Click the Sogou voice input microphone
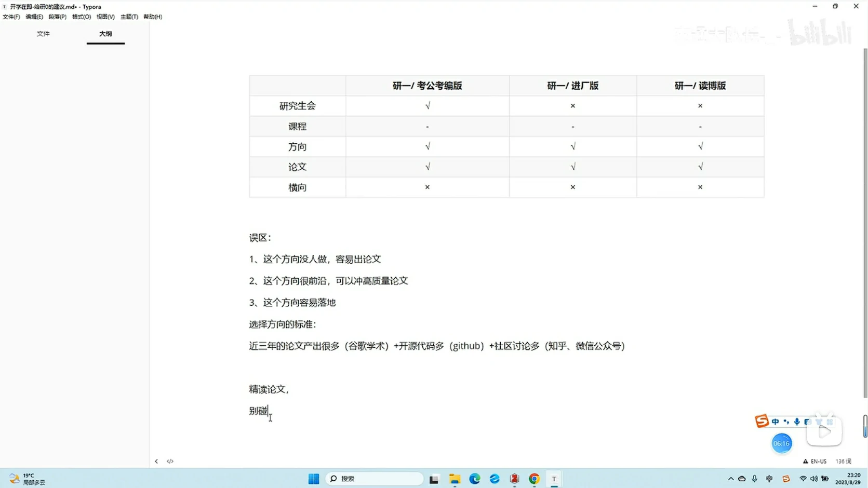Screen dimensions: 868x488 click(797, 422)
